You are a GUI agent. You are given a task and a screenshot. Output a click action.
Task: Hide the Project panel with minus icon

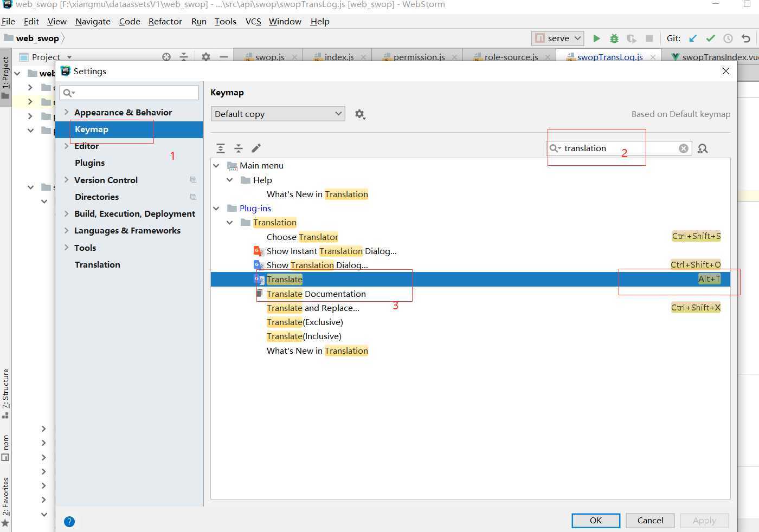point(223,57)
